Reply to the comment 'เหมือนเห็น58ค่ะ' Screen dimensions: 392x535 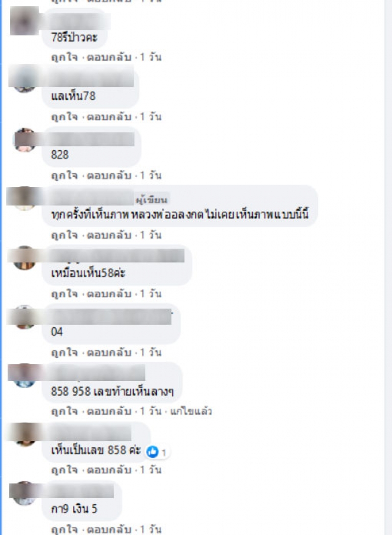(x=109, y=294)
